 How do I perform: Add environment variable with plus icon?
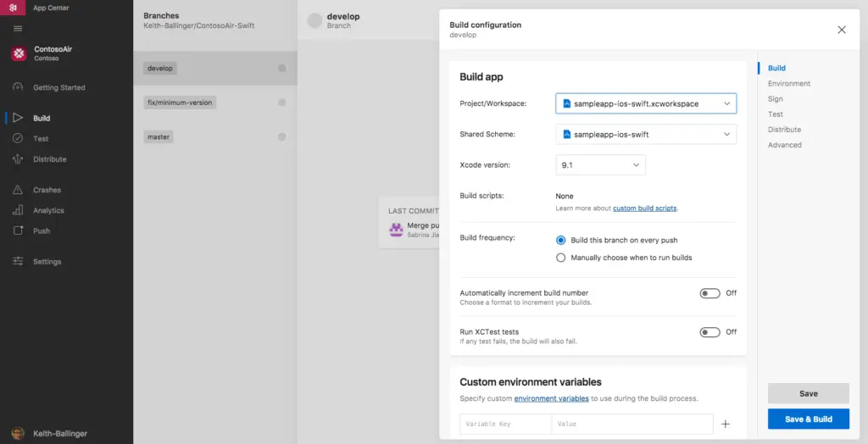(725, 424)
